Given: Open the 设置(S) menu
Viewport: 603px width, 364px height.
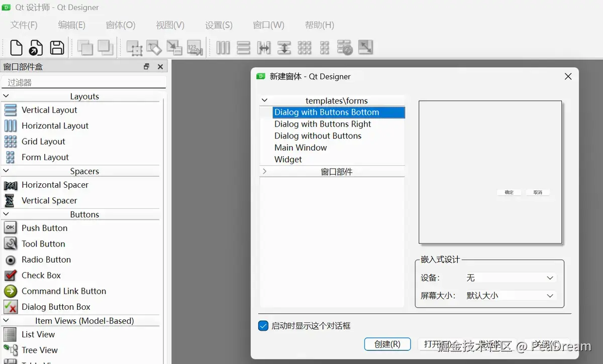Looking at the screenshot, I should 219,25.
